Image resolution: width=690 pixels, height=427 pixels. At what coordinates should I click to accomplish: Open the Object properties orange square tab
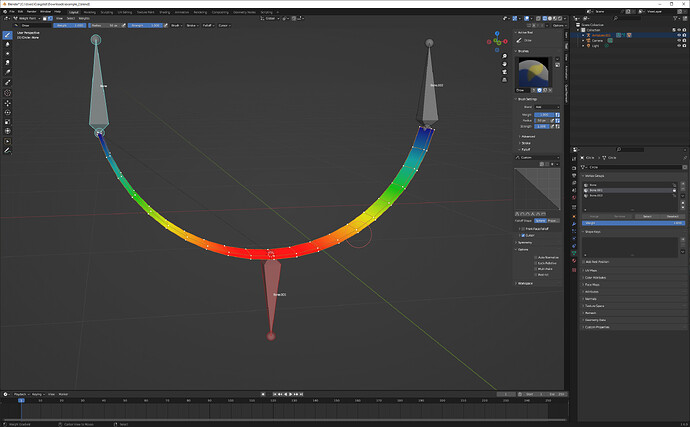(x=574, y=216)
